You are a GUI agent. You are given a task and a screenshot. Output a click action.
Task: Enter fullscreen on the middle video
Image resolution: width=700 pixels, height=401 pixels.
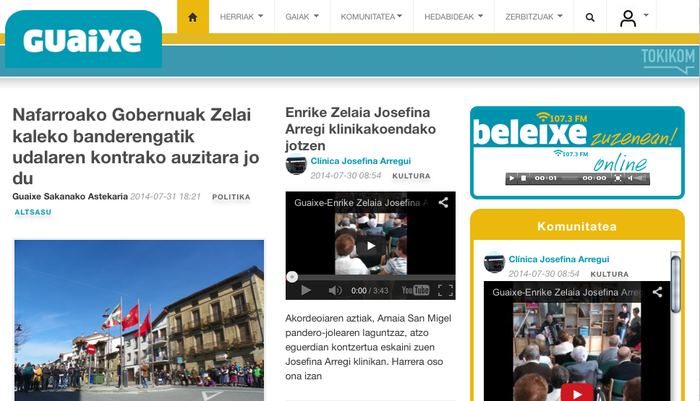point(445,290)
